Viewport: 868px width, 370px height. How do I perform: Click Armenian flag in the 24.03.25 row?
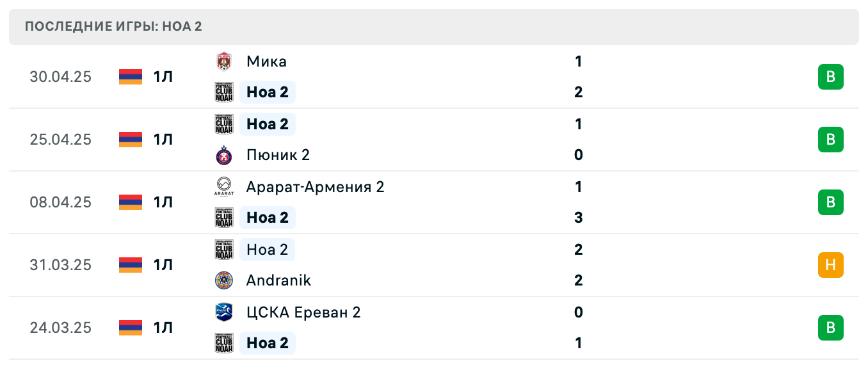click(x=131, y=328)
